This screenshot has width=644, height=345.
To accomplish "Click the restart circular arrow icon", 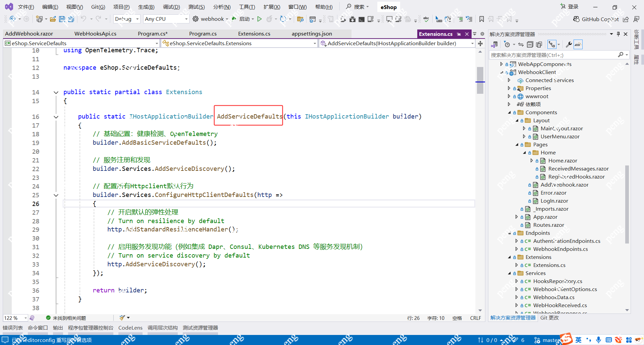I will coord(283,19).
